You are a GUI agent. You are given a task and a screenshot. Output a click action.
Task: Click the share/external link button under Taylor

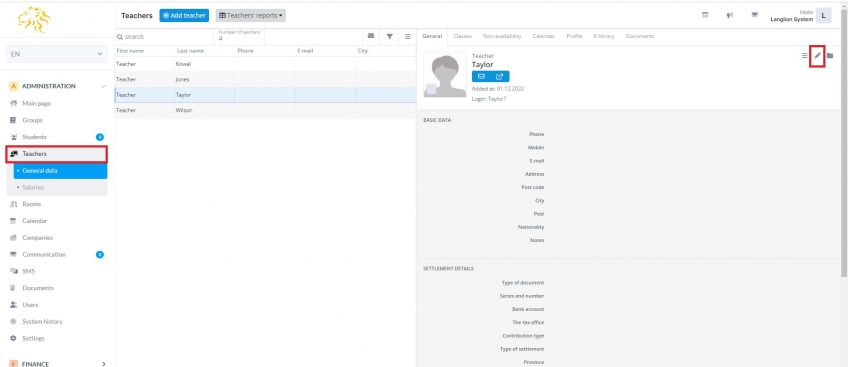tap(500, 76)
